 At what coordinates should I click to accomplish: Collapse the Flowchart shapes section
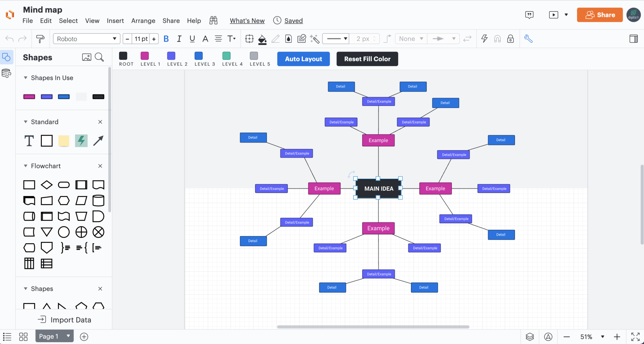pyautogui.click(x=26, y=166)
